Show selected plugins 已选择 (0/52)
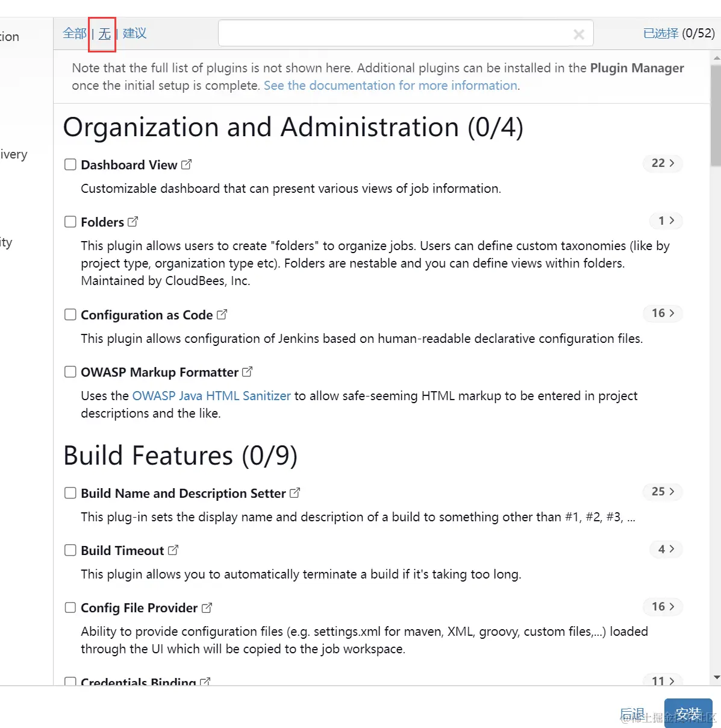The height and width of the screenshot is (728, 721). [x=679, y=33]
